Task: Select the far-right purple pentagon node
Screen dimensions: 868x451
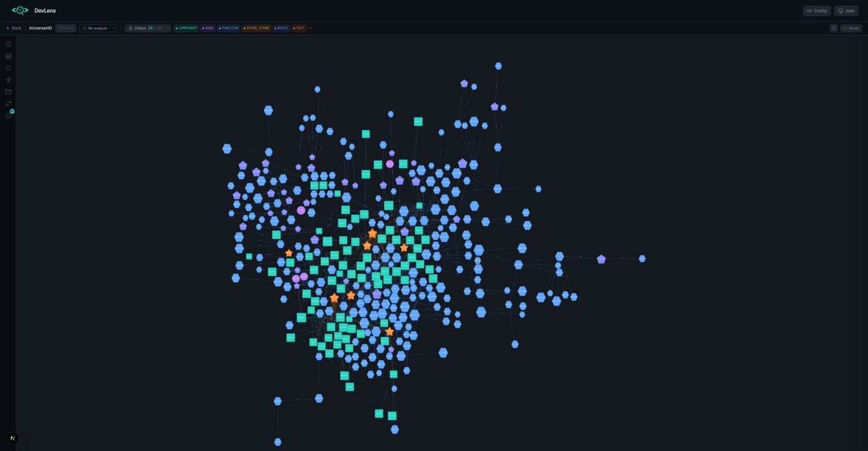Action: (x=601, y=259)
